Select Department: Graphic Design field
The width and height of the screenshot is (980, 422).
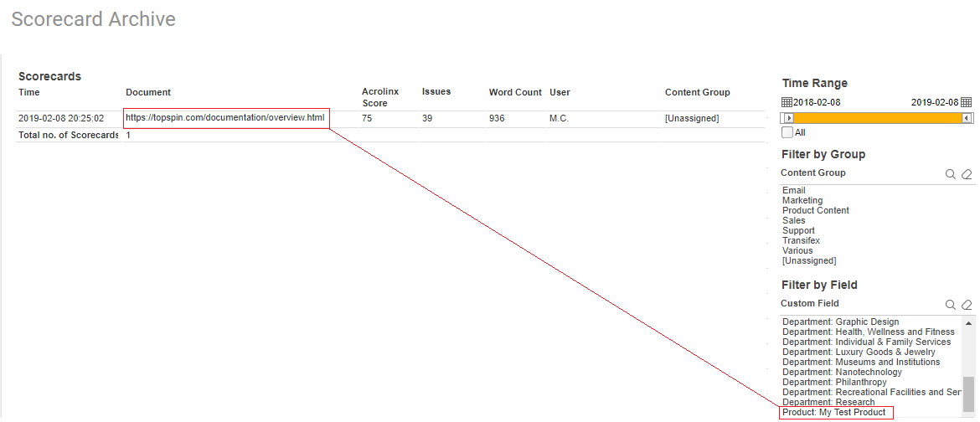pyautogui.click(x=841, y=322)
